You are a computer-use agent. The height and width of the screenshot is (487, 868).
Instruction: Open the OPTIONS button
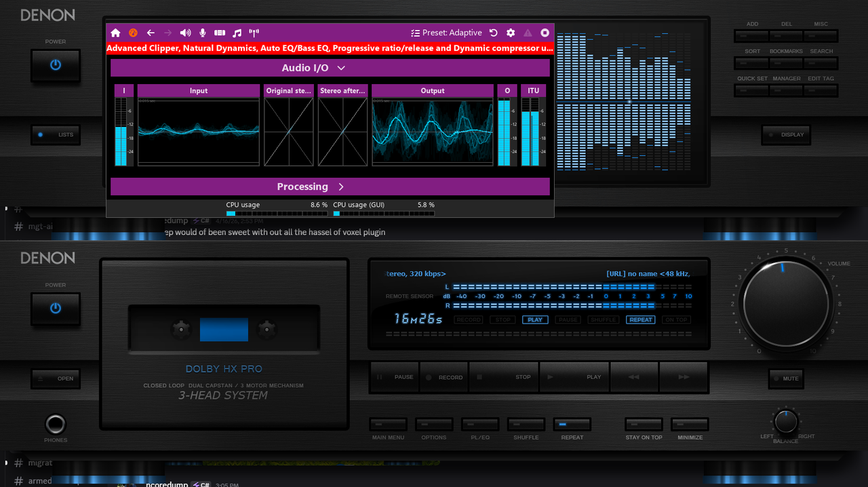tap(434, 425)
